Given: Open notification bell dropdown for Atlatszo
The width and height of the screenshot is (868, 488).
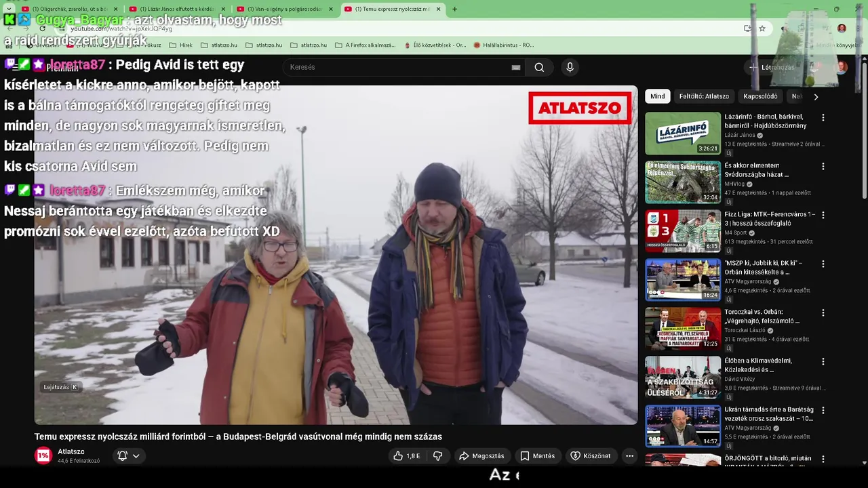Looking at the screenshot, I should tap(129, 456).
